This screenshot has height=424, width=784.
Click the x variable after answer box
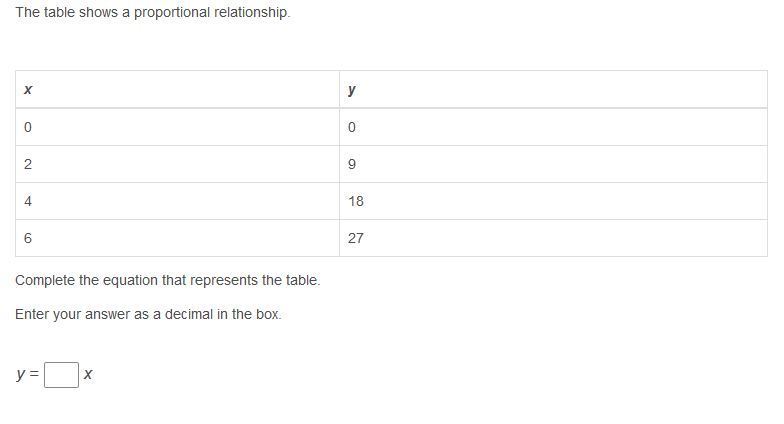point(88,374)
